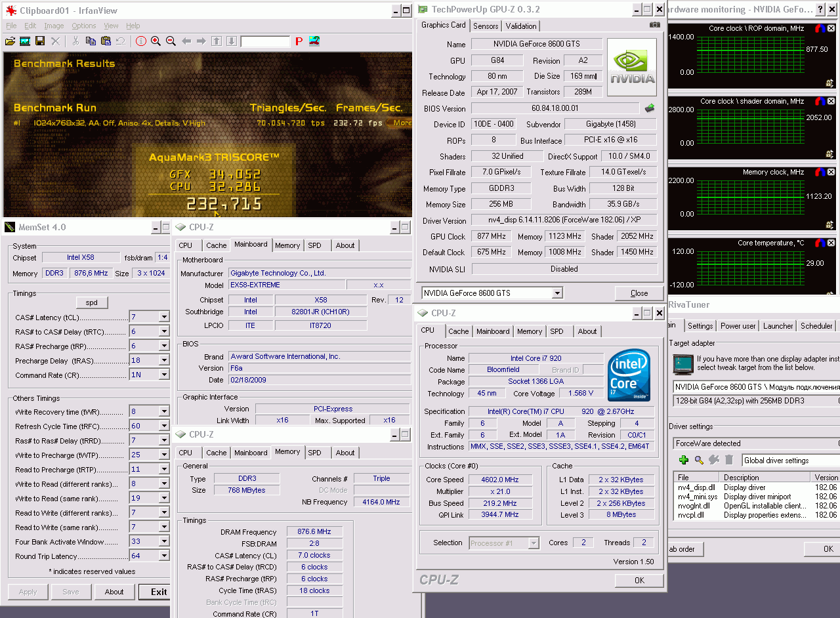Click the magnet icon on ROP domain graph
The width and height of the screenshot is (840, 618).
pyautogui.click(x=820, y=29)
